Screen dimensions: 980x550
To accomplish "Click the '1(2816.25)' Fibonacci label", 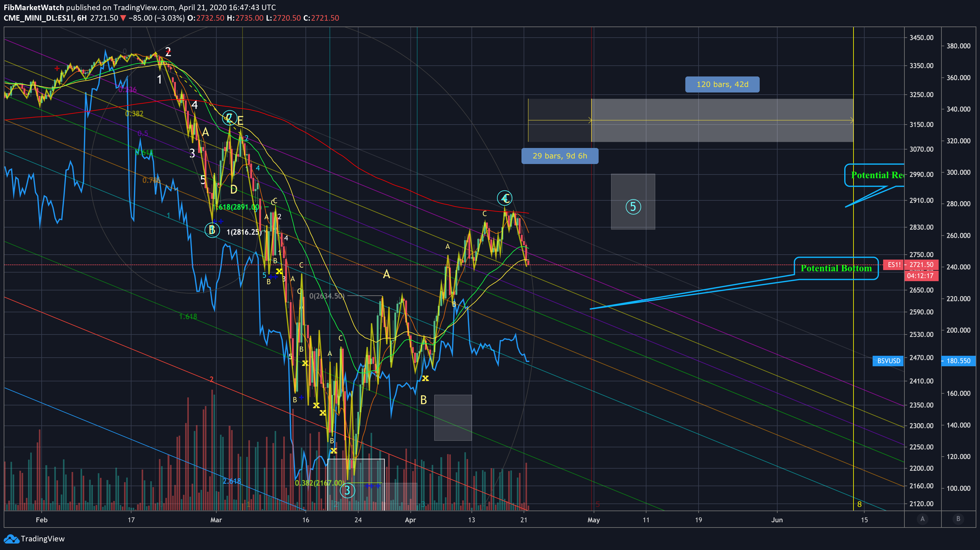I will pyautogui.click(x=244, y=232).
